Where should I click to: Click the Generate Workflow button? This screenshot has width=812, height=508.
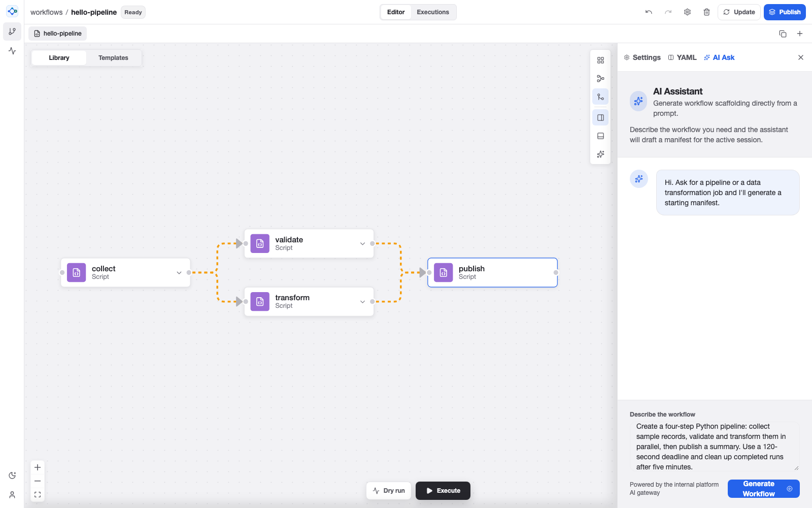pyautogui.click(x=764, y=489)
